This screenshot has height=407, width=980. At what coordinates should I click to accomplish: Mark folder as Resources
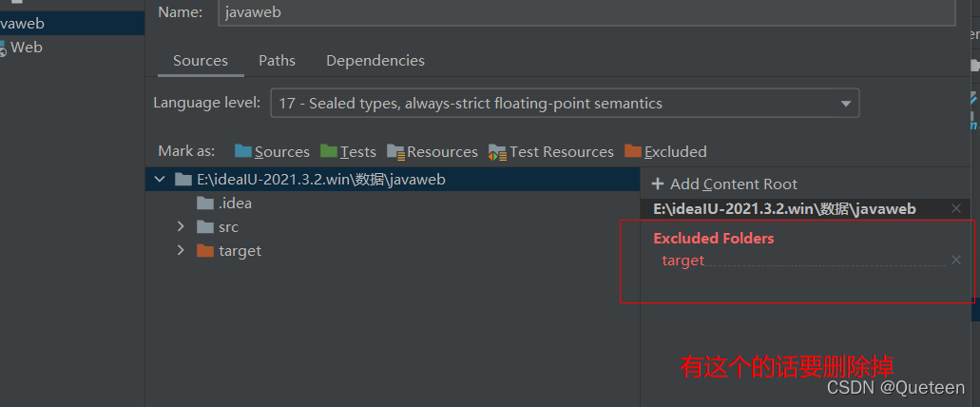(x=432, y=152)
